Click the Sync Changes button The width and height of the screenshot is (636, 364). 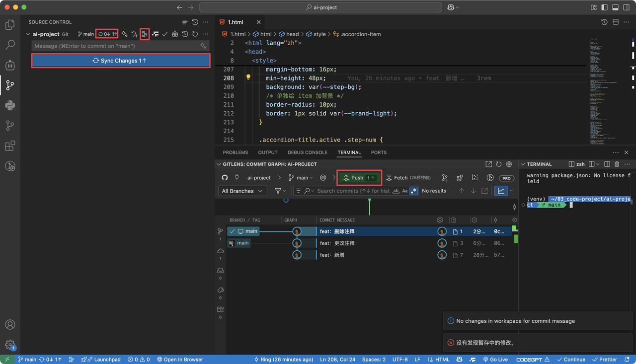[x=120, y=61]
